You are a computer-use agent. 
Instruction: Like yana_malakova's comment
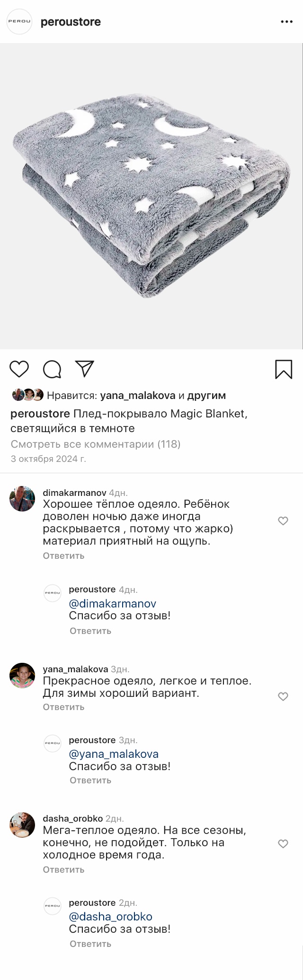[283, 696]
